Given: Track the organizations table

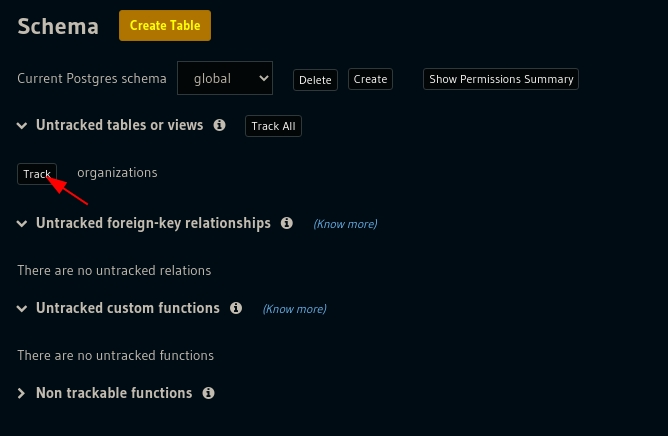Looking at the screenshot, I should 37,174.
